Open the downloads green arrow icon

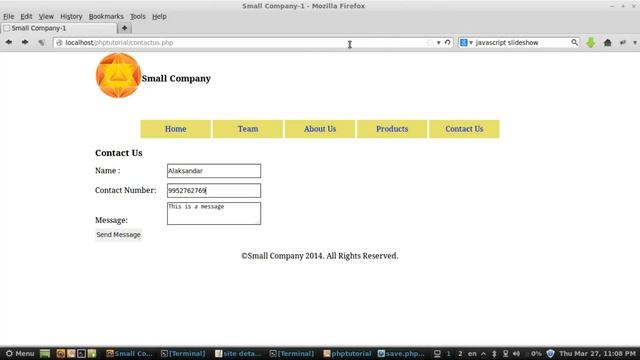click(591, 42)
